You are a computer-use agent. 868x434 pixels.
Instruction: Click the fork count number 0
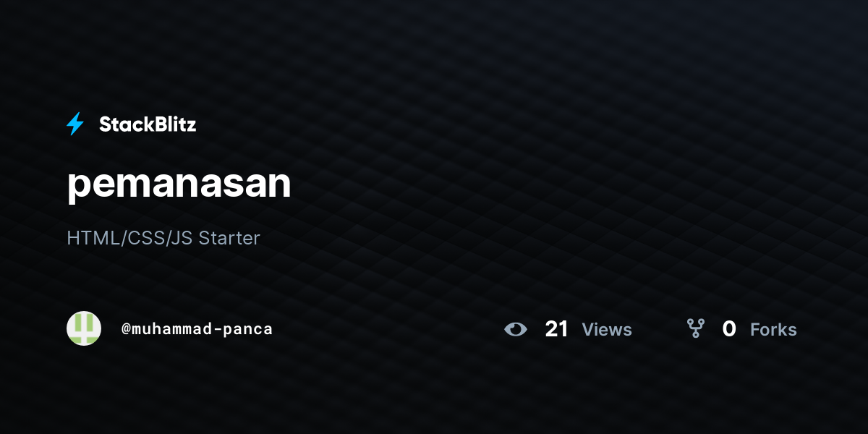[729, 329]
